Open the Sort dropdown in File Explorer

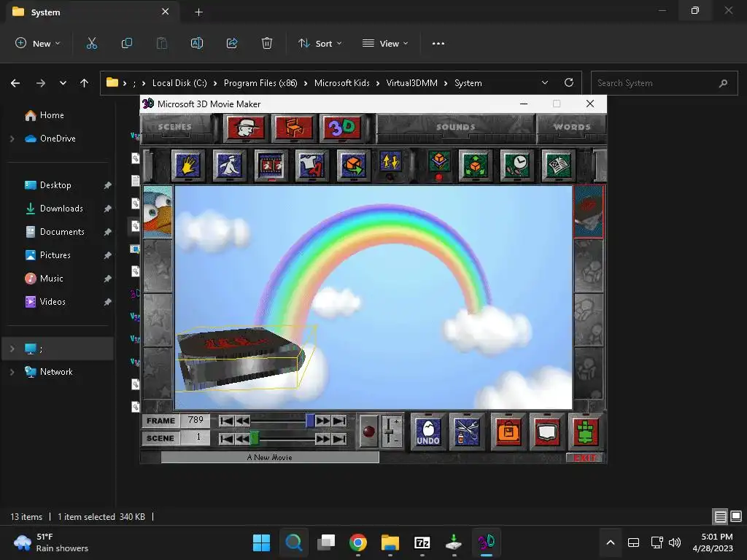320,43
